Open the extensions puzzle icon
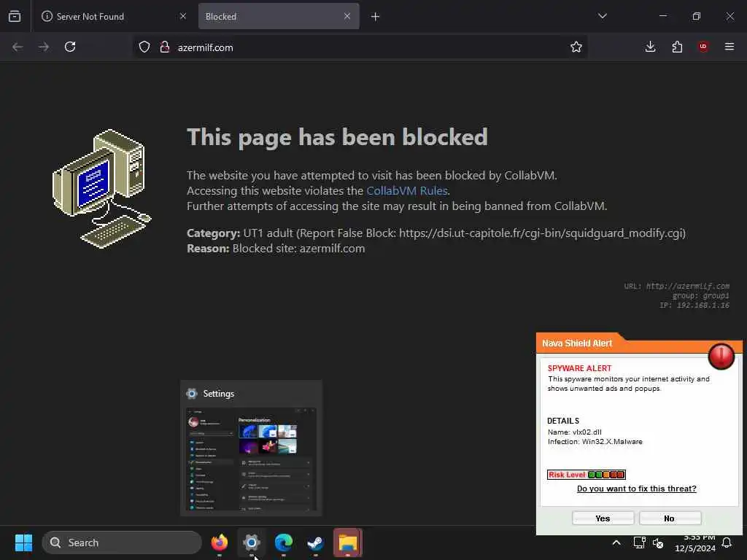The width and height of the screenshot is (747, 560). [677, 47]
